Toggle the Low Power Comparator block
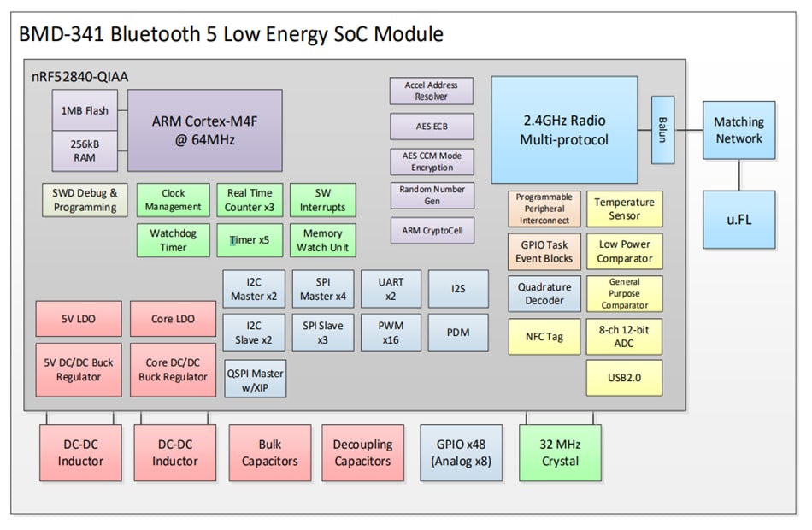This screenshot has width=812, height=530. pyautogui.click(x=625, y=250)
